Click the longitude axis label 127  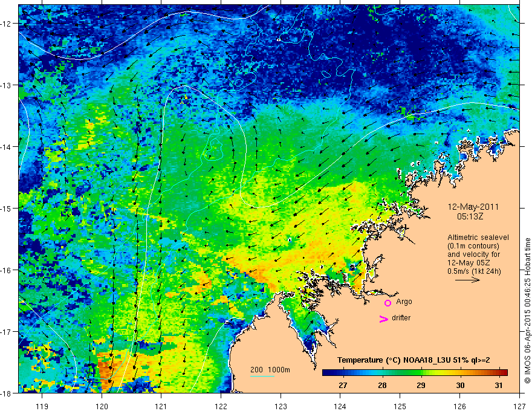pos(519,406)
